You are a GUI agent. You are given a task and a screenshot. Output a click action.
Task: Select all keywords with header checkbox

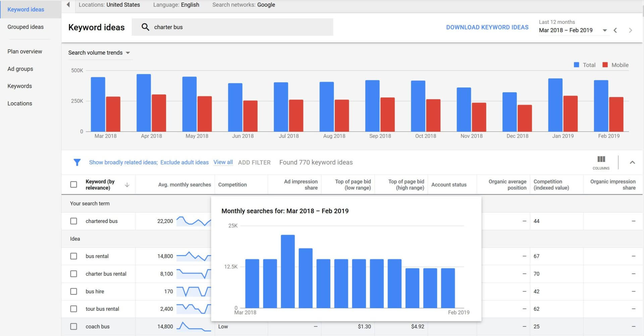[x=74, y=185]
